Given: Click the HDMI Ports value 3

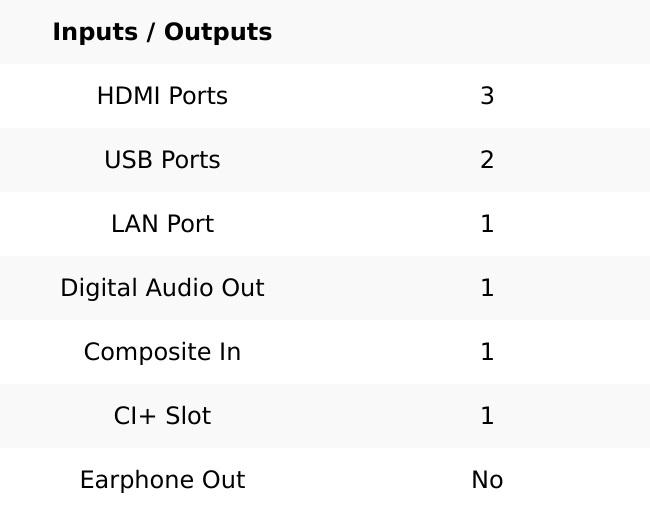Looking at the screenshot, I should [487, 96].
